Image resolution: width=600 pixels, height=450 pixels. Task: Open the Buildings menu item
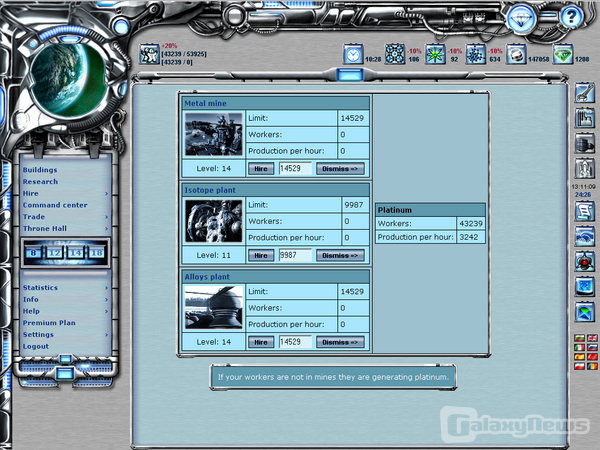click(40, 170)
